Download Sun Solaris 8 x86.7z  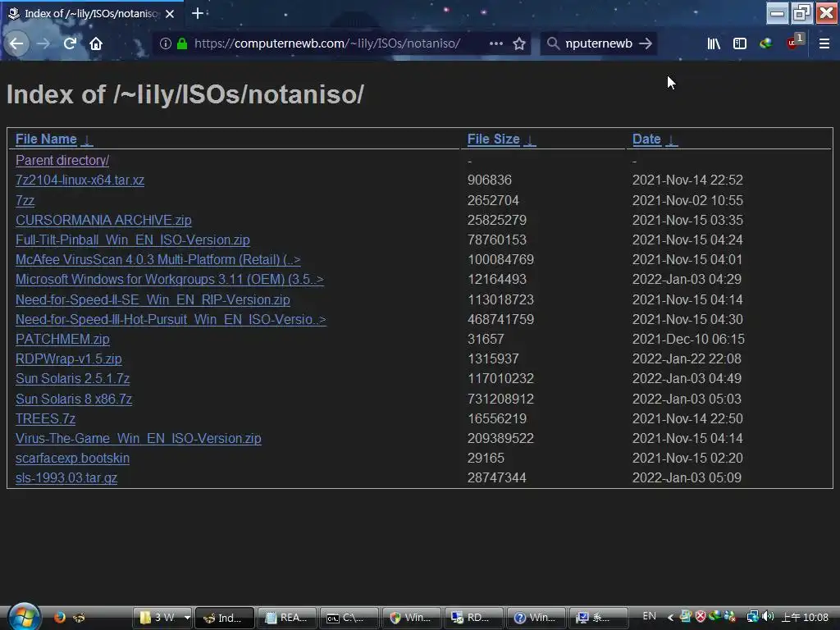(74, 399)
